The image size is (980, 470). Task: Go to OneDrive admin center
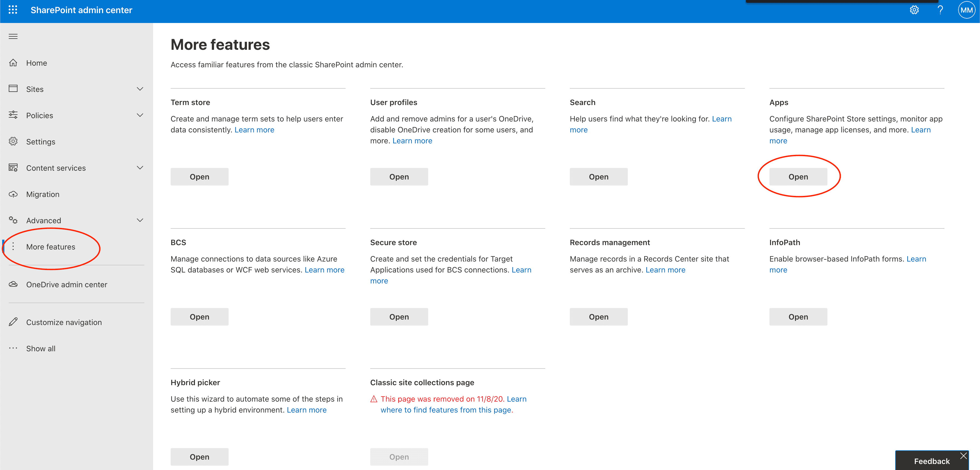pos(66,284)
